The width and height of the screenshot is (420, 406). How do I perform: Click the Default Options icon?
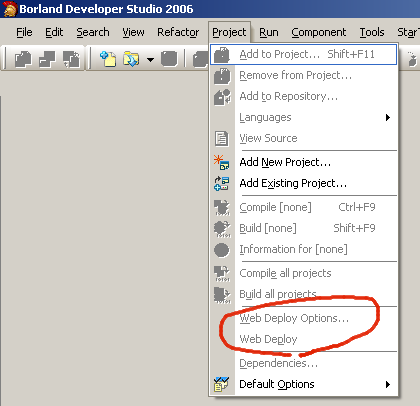(x=221, y=384)
